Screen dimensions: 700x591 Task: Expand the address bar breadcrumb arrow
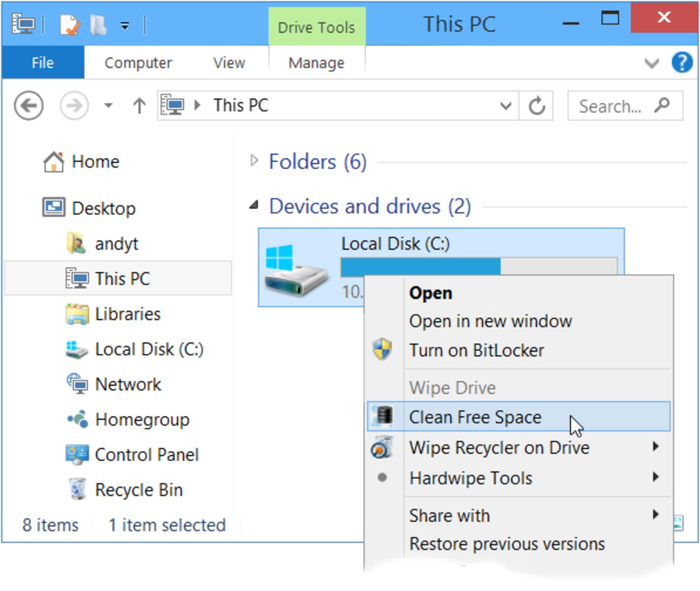click(x=197, y=106)
